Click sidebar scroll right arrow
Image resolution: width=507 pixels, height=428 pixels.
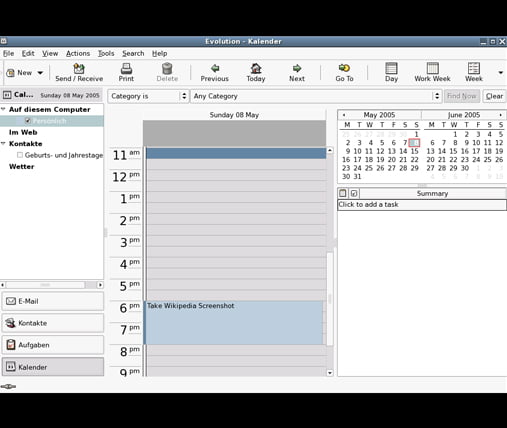[x=100, y=285]
